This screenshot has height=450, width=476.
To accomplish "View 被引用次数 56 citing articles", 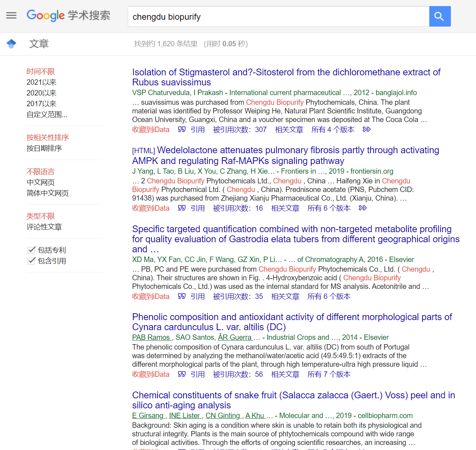I will click(x=238, y=374).
